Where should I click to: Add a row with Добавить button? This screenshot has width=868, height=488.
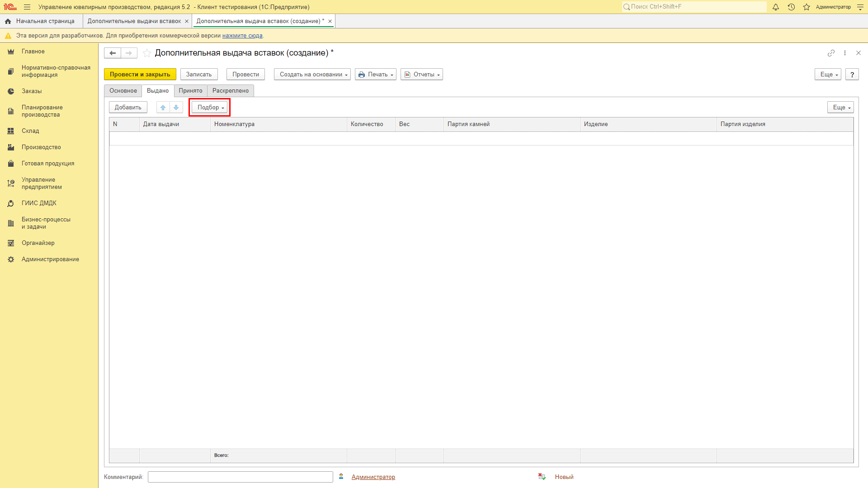tap(128, 107)
